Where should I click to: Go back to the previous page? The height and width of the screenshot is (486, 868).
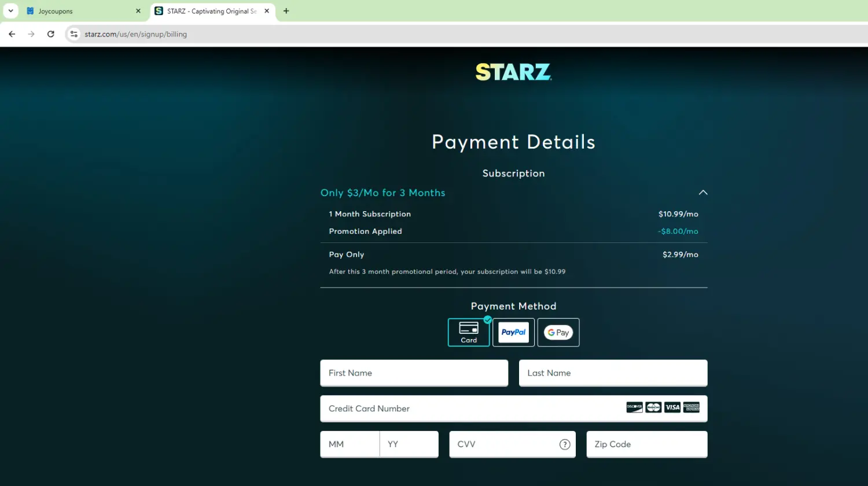pos(12,34)
